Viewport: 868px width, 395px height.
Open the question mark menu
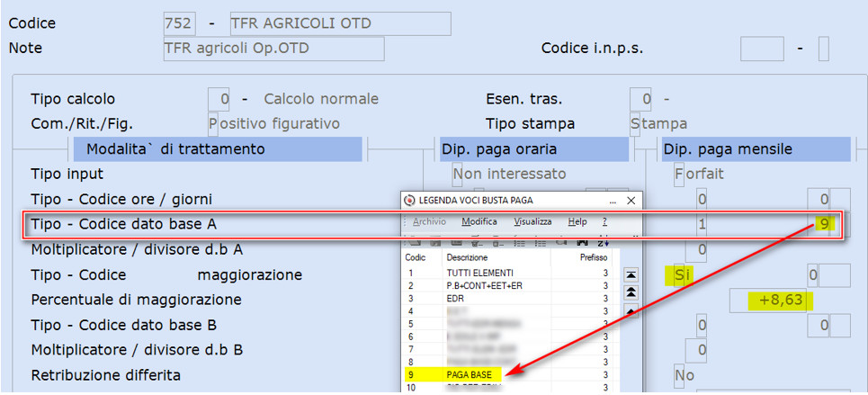pyautogui.click(x=604, y=221)
